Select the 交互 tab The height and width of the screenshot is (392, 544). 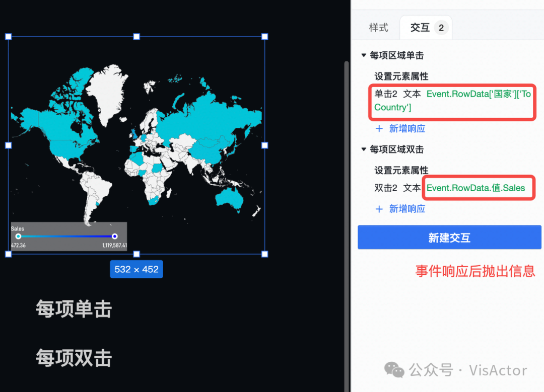pos(426,28)
